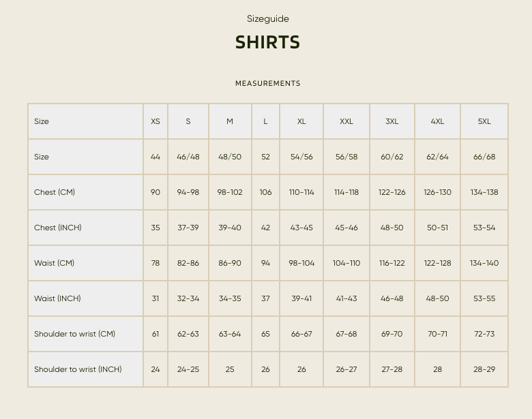Click the 69-70 shoulder to wrist cell
Screen dimensions: 532x419
[392, 335]
